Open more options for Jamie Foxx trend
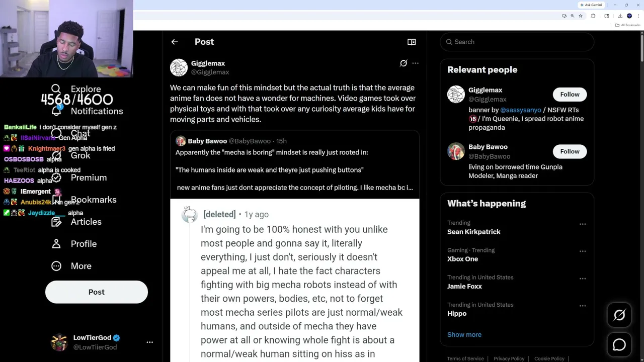 click(583, 279)
